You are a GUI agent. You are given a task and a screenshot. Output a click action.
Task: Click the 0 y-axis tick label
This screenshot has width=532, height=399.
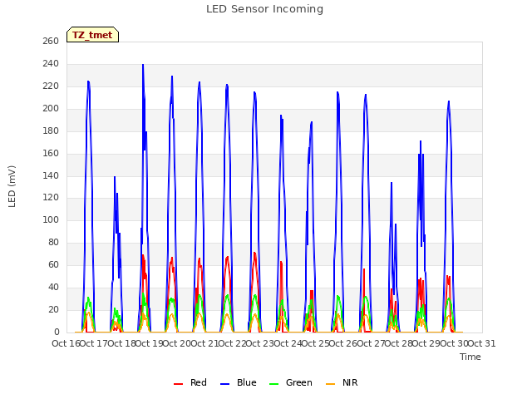[57, 332]
